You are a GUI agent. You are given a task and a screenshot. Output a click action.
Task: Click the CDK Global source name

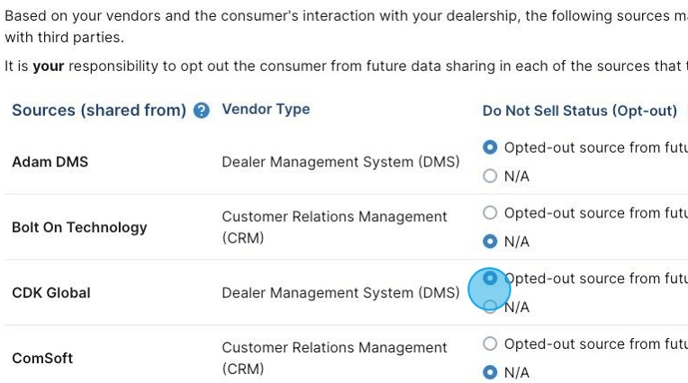[51, 293]
